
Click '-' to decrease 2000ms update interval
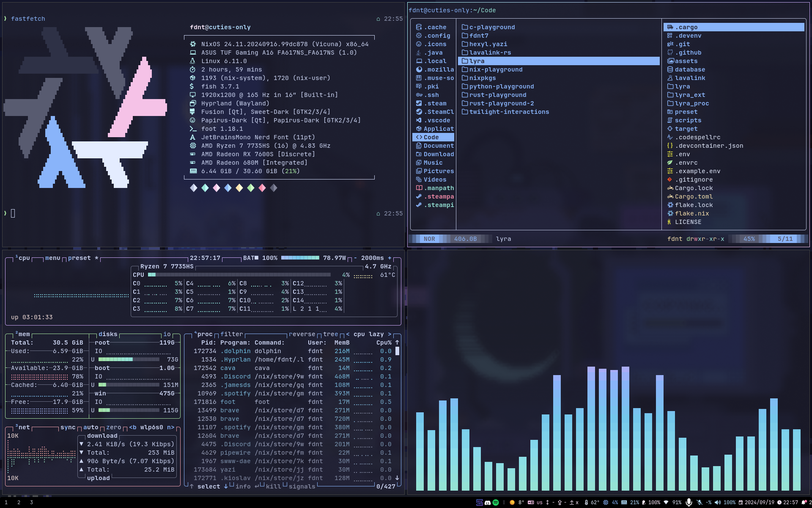coord(355,258)
